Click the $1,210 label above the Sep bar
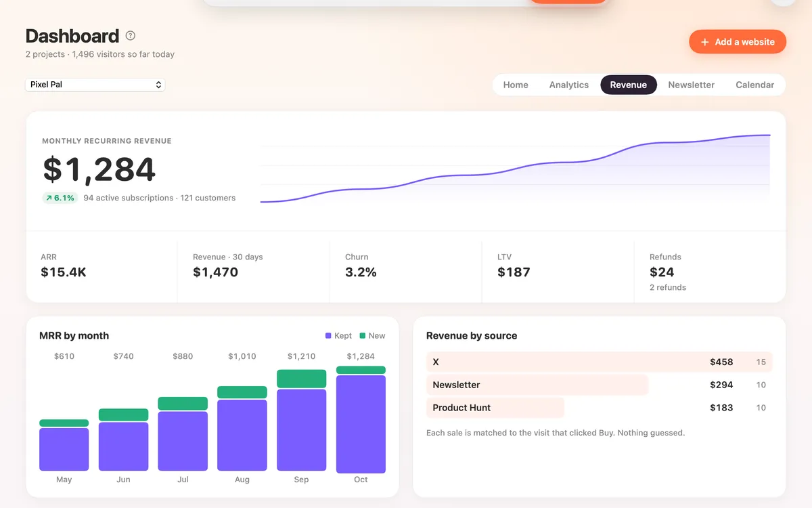This screenshot has height=508, width=812. [302, 356]
